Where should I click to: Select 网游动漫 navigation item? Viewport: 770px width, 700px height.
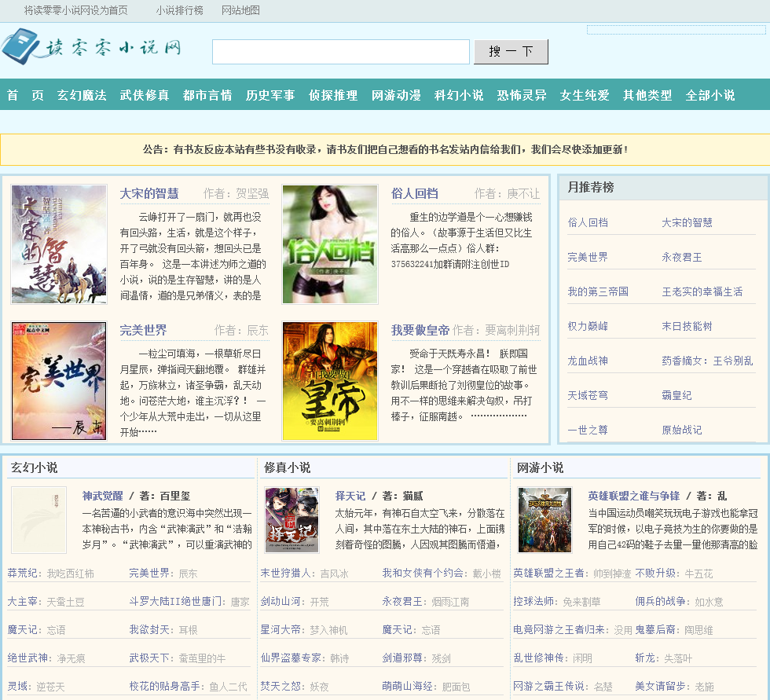click(x=396, y=95)
